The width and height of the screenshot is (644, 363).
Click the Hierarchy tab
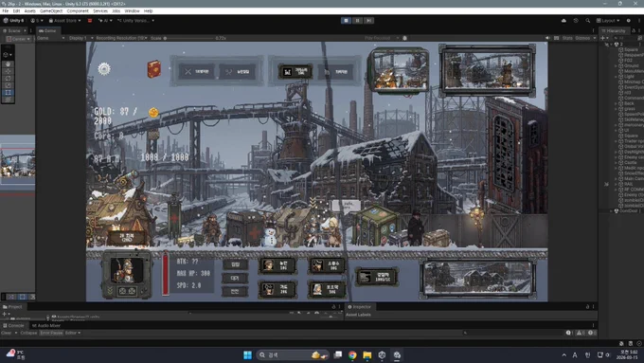point(614,31)
